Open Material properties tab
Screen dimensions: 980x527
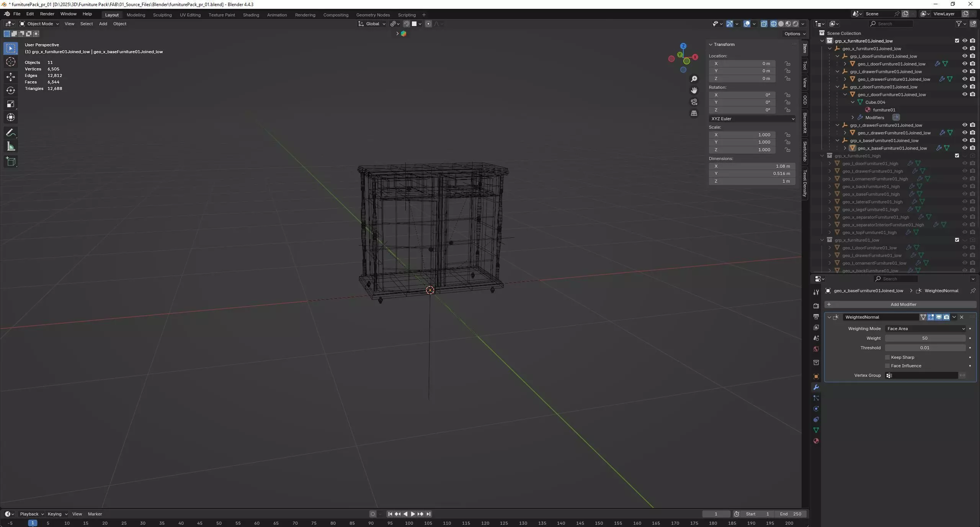coord(816,441)
